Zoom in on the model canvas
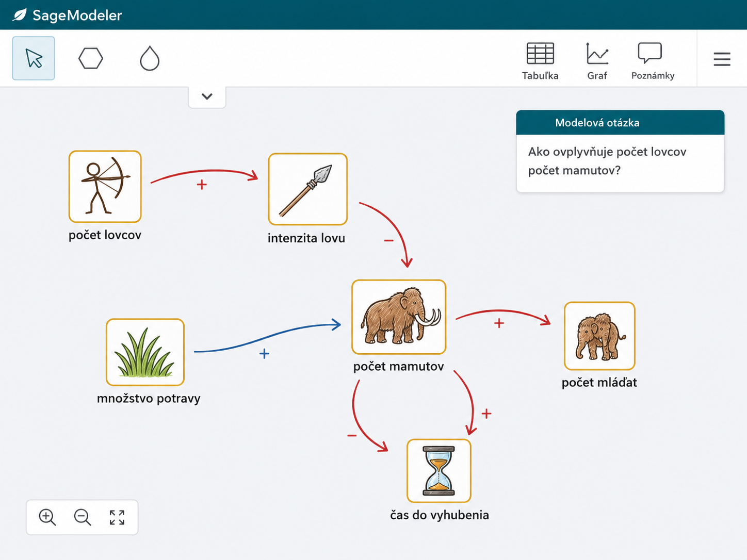The height and width of the screenshot is (560, 747). click(x=47, y=517)
